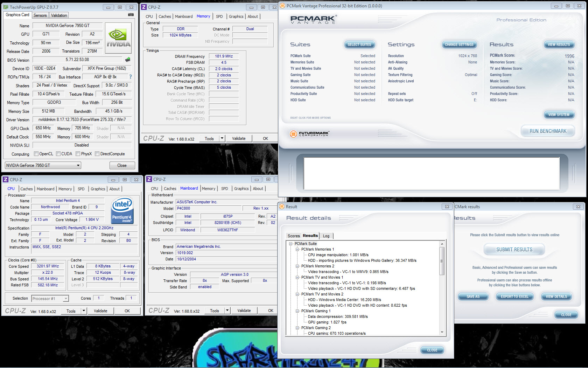
Task: Click the GPU-Z screenshot camera icon
Action: click(x=131, y=15)
